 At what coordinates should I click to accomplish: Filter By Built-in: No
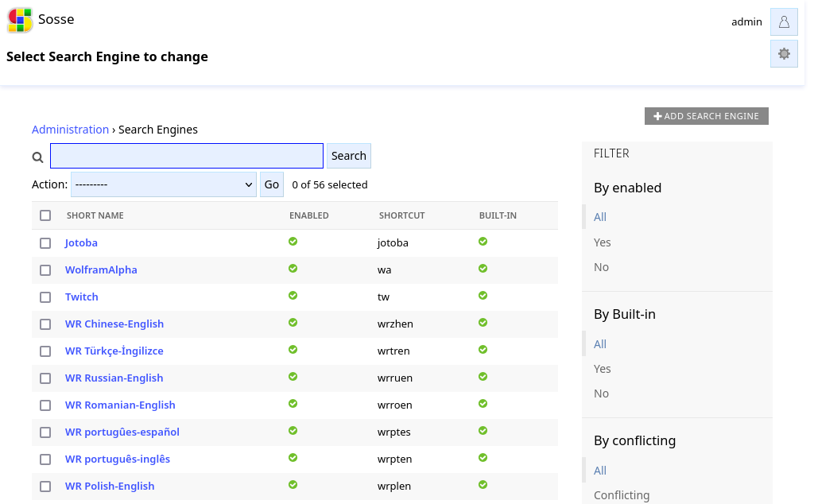click(x=601, y=394)
